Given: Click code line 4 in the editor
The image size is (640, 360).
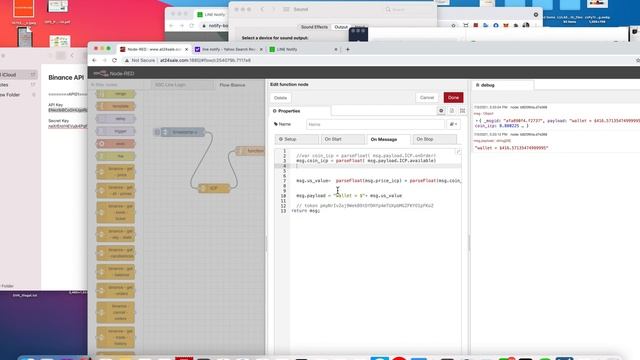Looking at the screenshot, I should click(376, 166).
